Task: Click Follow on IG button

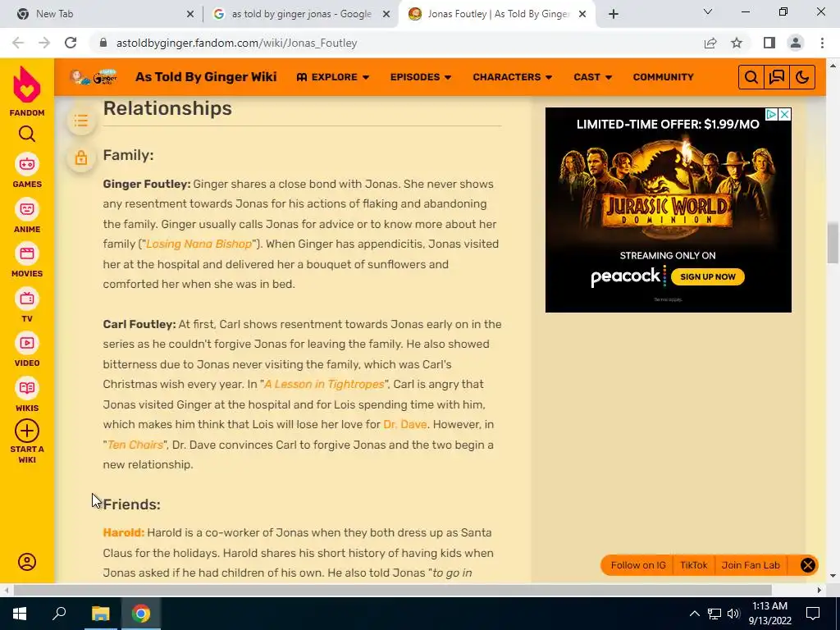Action: (638, 565)
